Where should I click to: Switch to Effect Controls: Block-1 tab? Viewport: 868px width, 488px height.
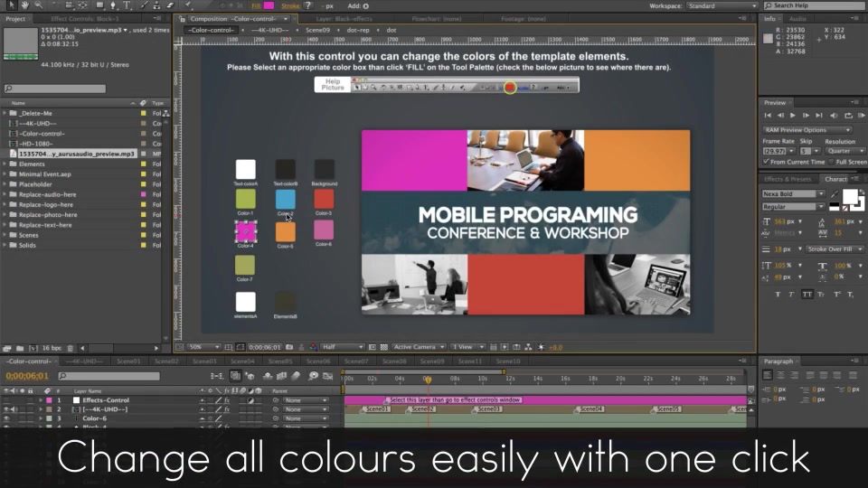tap(85, 19)
